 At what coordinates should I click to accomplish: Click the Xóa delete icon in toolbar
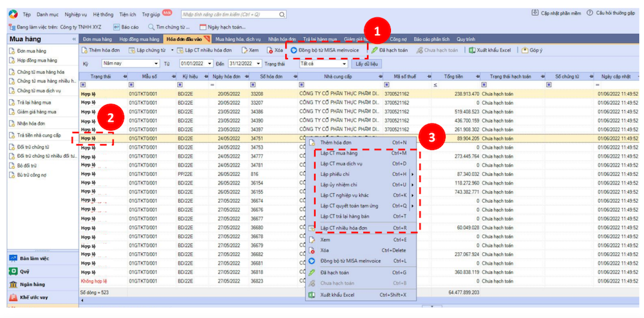[x=270, y=50]
